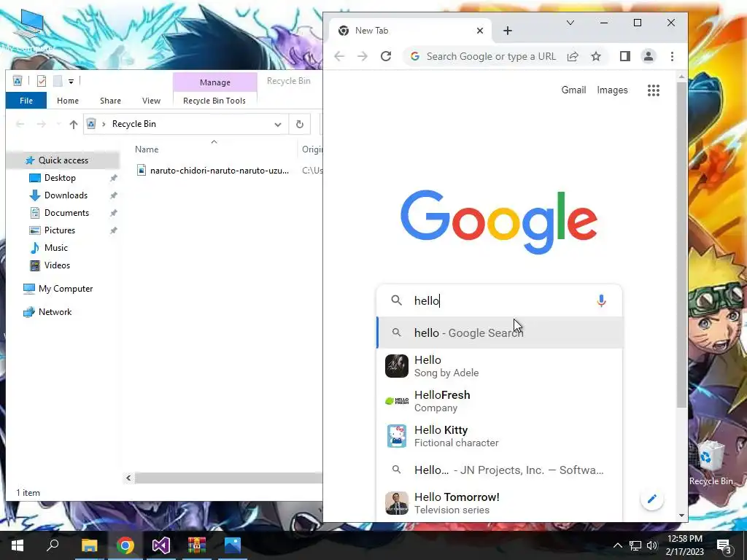The height and width of the screenshot is (560, 747).
Task: Refresh the Recycle Bin folder view
Action: click(300, 124)
